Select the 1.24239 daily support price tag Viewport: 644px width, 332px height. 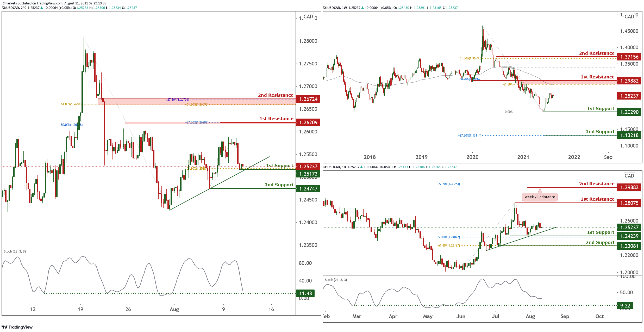pyautogui.click(x=629, y=236)
